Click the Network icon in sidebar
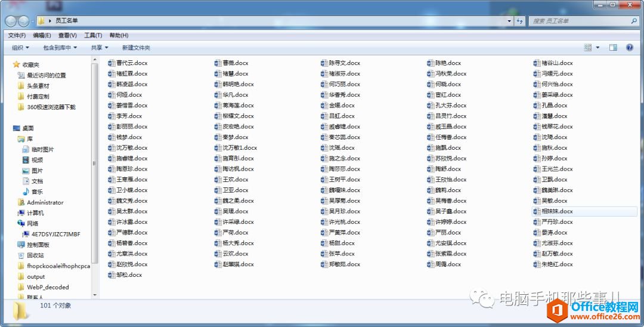The height and width of the screenshot is (327, 644). pos(21,224)
